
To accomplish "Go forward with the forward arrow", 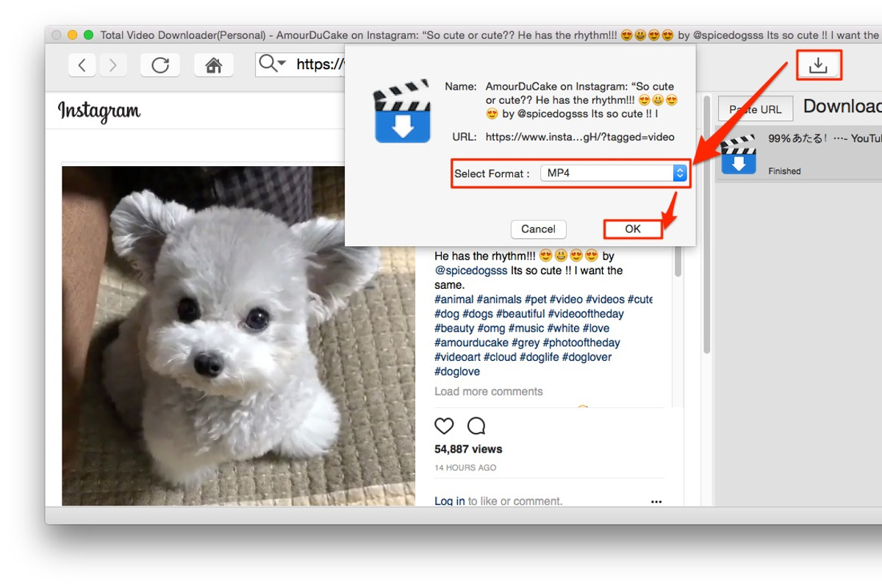I will point(112,65).
